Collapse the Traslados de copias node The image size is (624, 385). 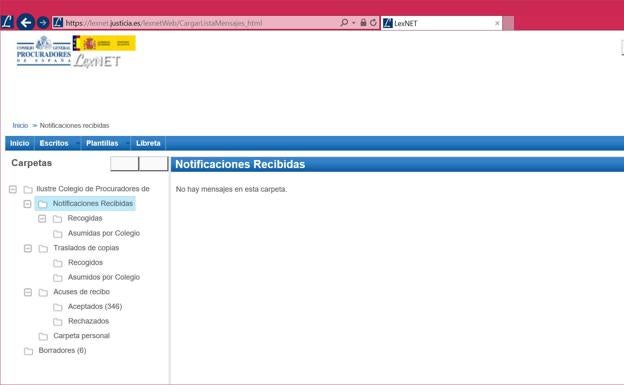point(27,248)
